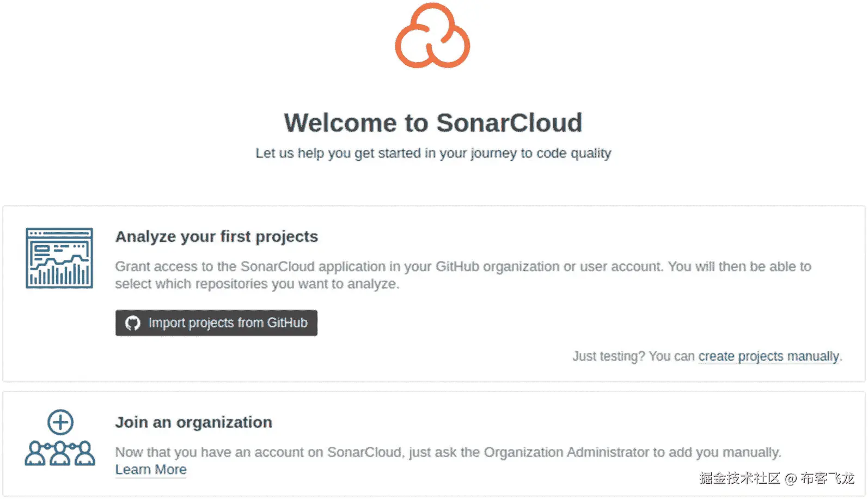The image size is (868, 499).
Task: Click the rightmost person figure icon
Action: 84,453
